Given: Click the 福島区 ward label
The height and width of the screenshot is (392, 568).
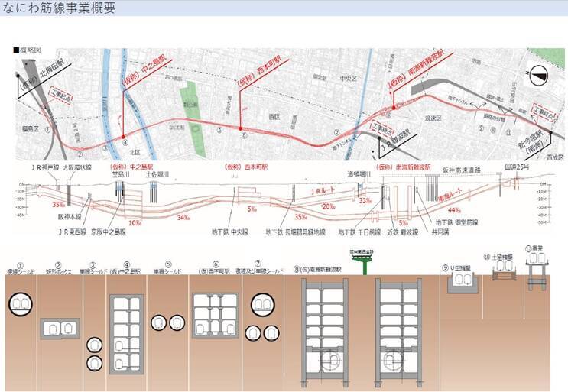Looking at the screenshot, I should click(31, 128).
